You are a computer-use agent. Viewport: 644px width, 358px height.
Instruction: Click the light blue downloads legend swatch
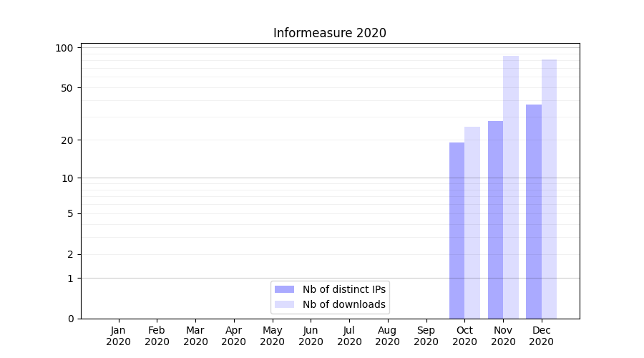284,304
